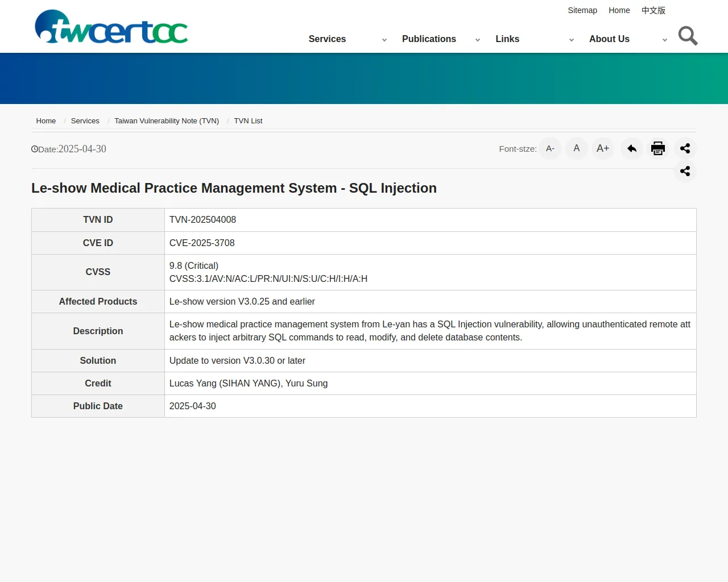Decrease font size with A- button
Viewport: 728px width, 582px height.
550,149
